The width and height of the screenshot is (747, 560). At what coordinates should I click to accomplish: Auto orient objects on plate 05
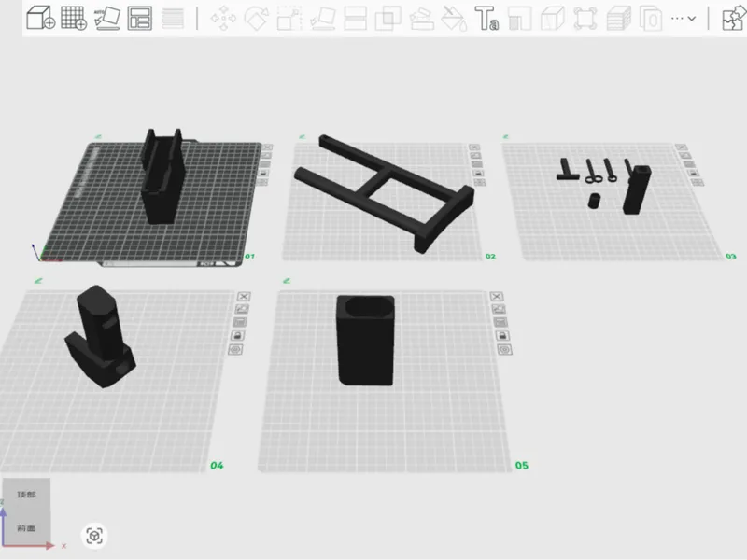[x=499, y=309]
